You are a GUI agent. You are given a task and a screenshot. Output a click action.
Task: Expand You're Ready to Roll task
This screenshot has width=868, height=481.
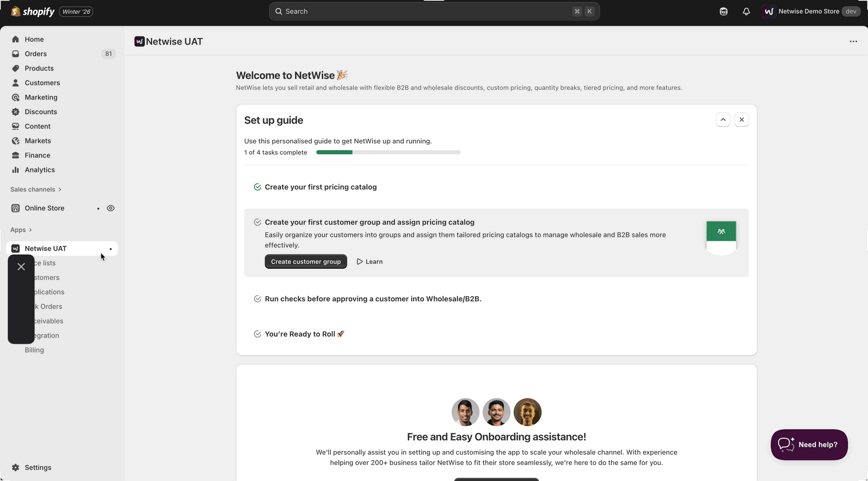point(305,334)
